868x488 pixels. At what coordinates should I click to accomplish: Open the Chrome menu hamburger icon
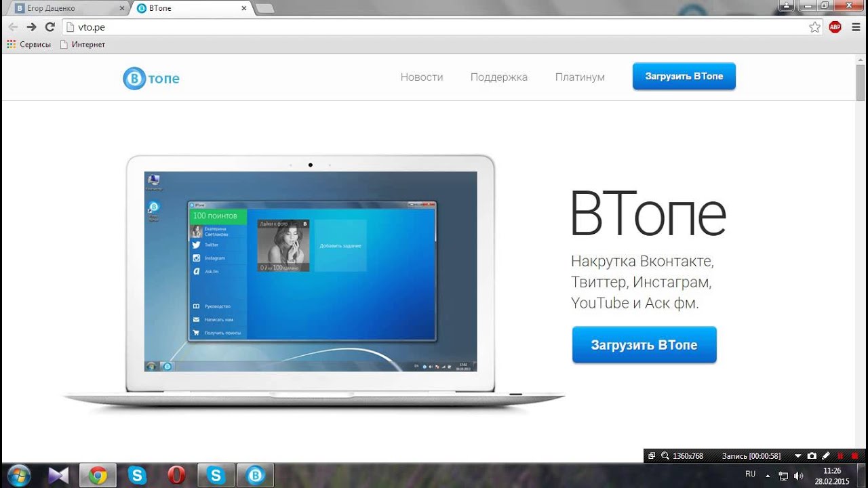854,27
